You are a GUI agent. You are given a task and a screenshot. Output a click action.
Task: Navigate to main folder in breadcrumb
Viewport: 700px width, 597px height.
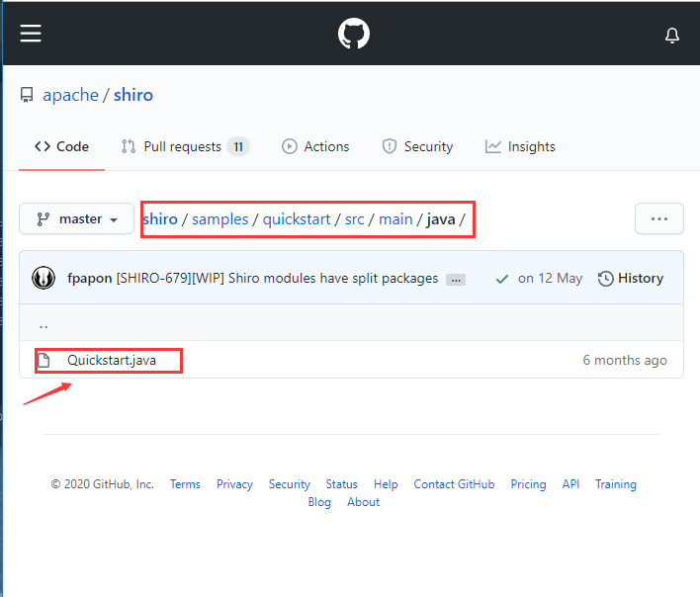point(395,219)
